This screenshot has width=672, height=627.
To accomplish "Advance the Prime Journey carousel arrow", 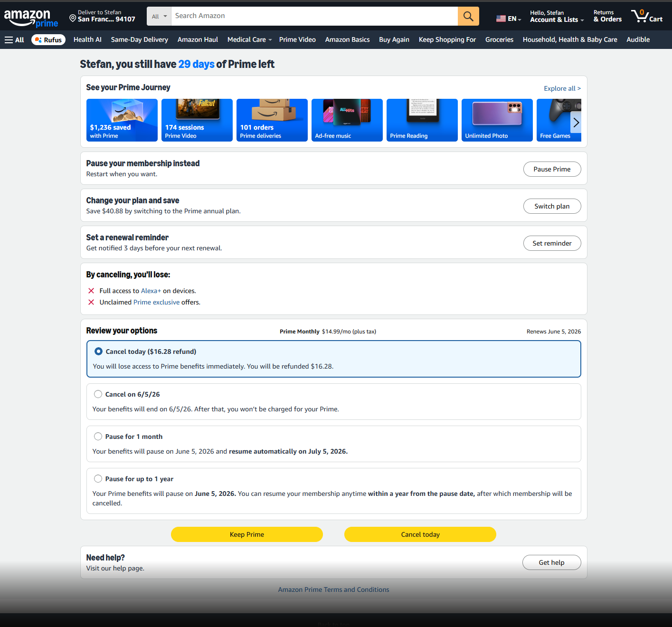I will (576, 123).
